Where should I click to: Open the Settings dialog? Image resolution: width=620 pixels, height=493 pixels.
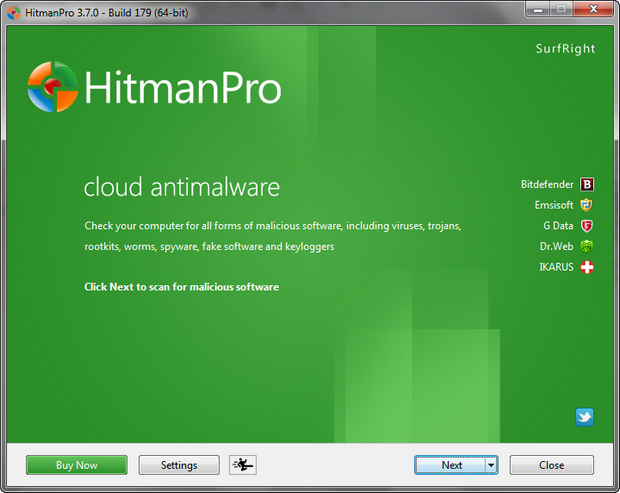(179, 465)
